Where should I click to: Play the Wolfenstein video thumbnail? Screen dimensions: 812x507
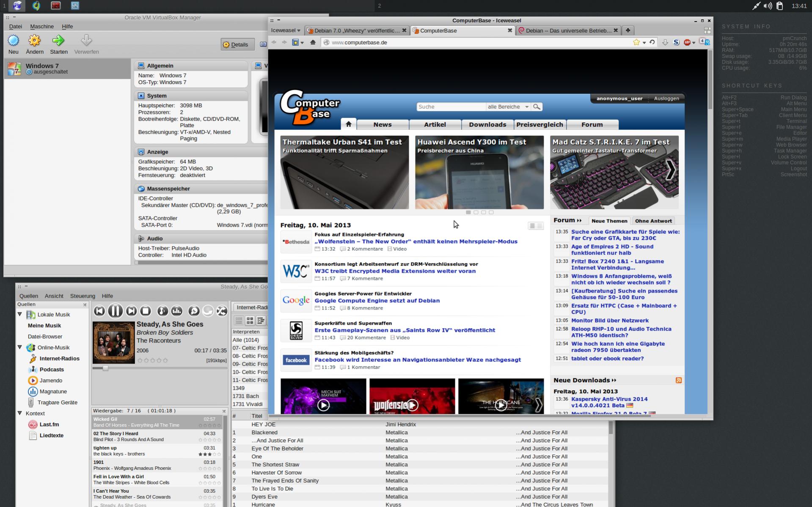[412, 396]
